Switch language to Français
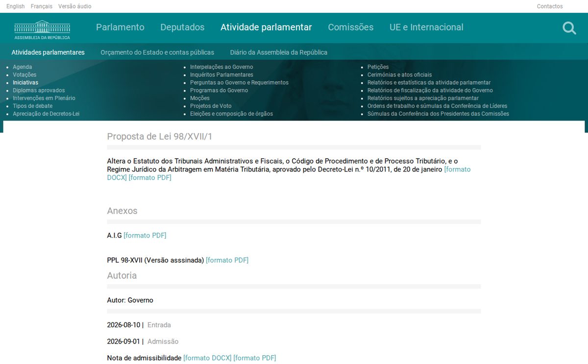The image size is (588, 364). [x=42, y=6]
